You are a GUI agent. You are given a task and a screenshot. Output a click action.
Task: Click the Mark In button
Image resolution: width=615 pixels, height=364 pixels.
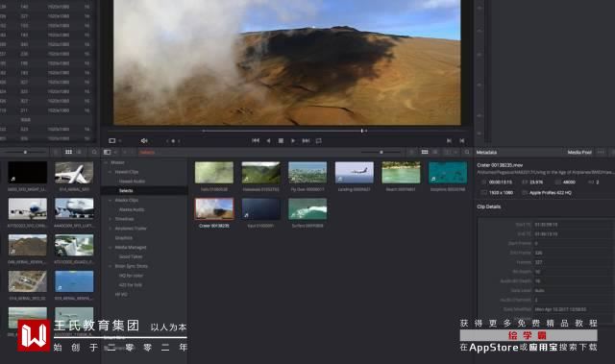[x=449, y=140]
